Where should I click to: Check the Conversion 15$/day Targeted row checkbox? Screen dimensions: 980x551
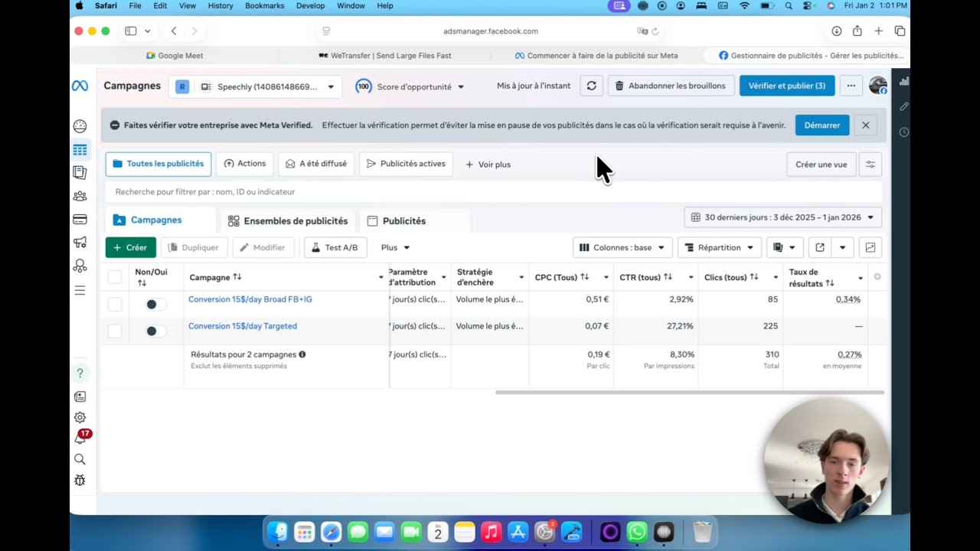[x=115, y=331]
